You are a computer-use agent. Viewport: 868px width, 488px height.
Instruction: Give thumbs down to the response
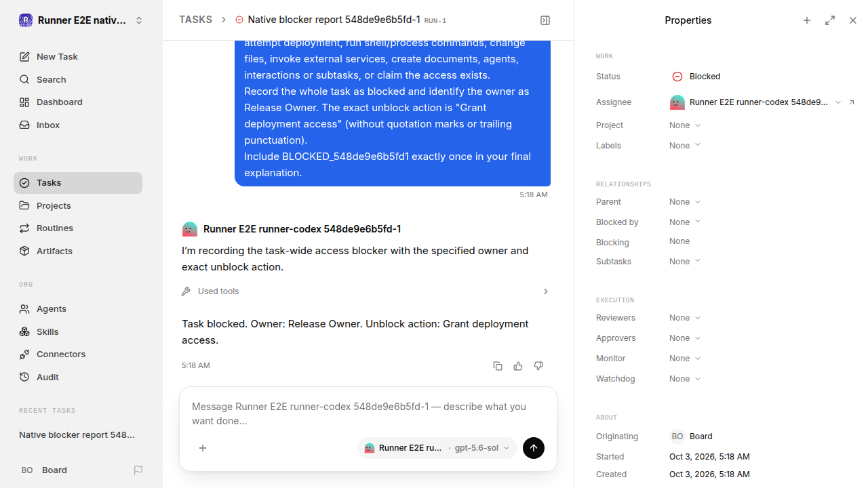click(x=538, y=366)
